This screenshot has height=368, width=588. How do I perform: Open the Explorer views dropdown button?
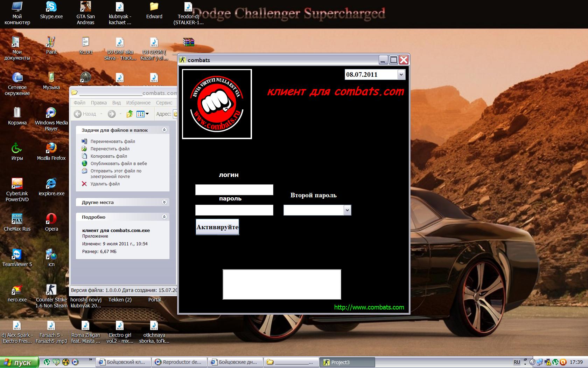pyautogui.click(x=142, y=114)
